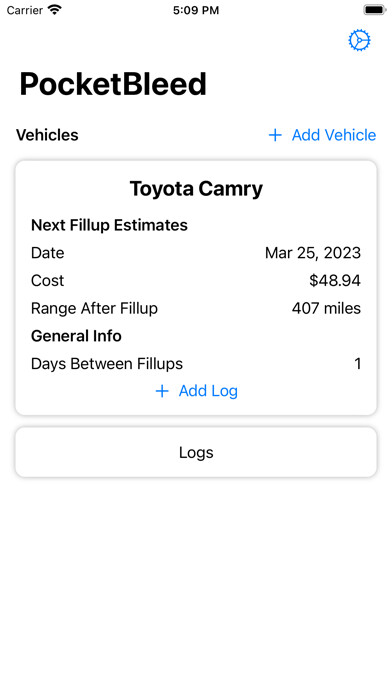Tap the Days Between Fillups row label
Image resolution: width=392 pixels, height=696 pixels.
(107, 364)
